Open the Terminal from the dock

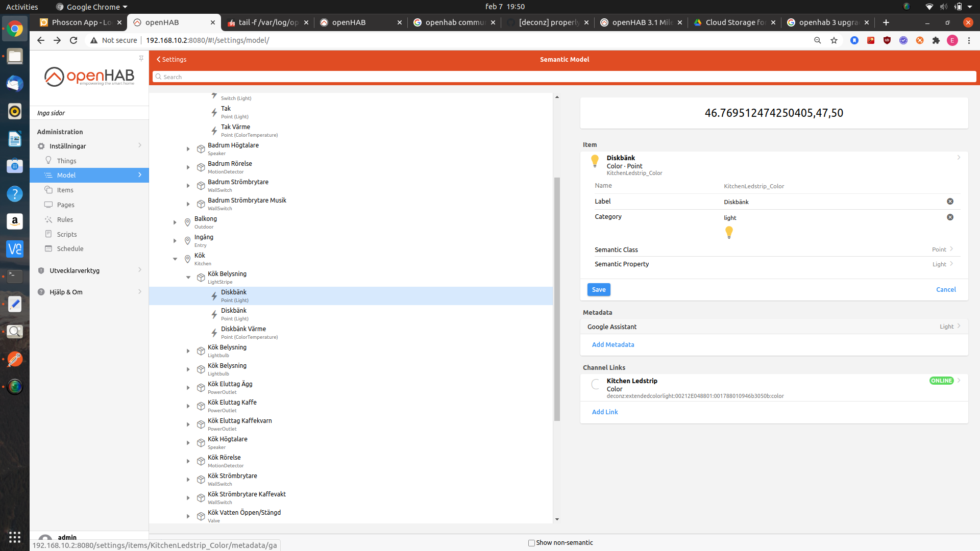click(15, 276)
